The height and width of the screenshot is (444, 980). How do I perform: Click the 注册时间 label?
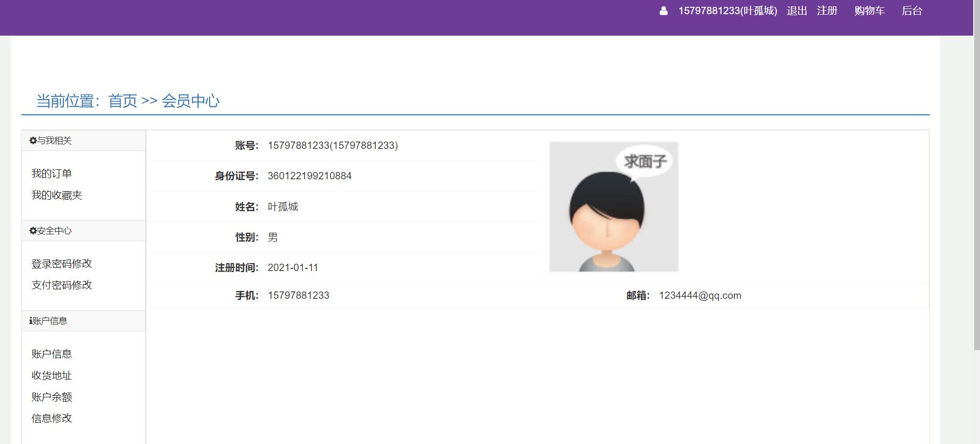point(236,267)
